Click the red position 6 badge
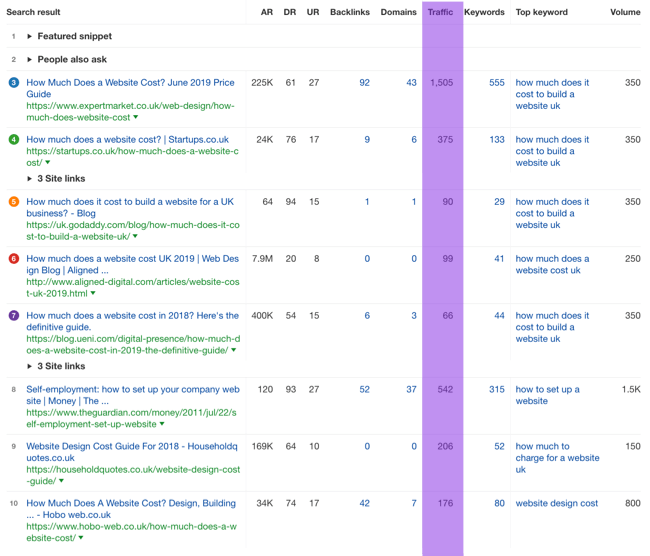650x556 pixels. coord(13,259)
